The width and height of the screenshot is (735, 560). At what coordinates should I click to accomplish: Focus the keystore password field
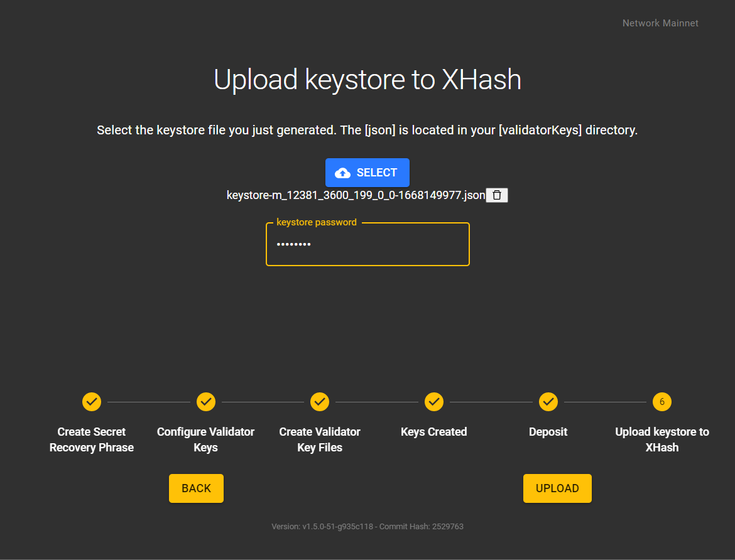(x=367, y=244)
